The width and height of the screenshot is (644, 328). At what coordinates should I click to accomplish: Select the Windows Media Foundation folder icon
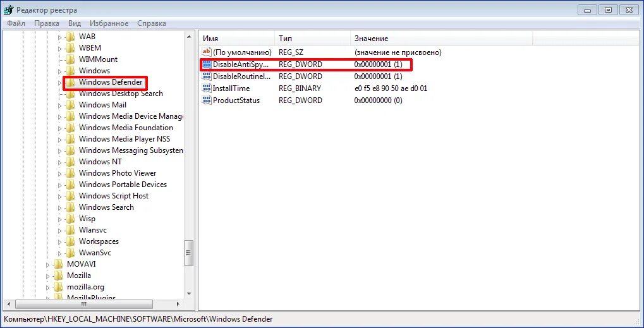70,128
